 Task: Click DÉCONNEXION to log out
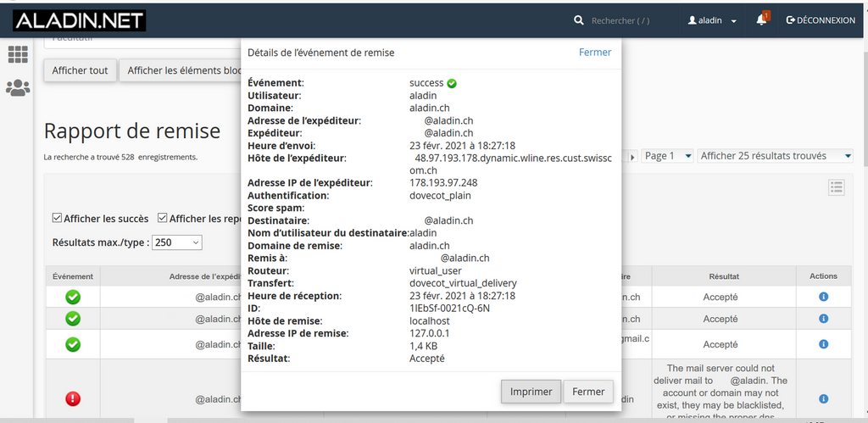point(821,20)
